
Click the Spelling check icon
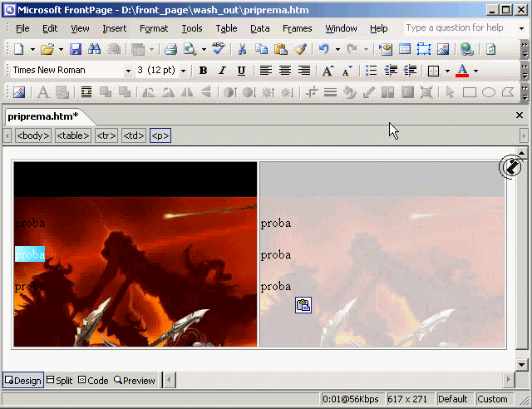pyautogui.click(x=218, y=50)
